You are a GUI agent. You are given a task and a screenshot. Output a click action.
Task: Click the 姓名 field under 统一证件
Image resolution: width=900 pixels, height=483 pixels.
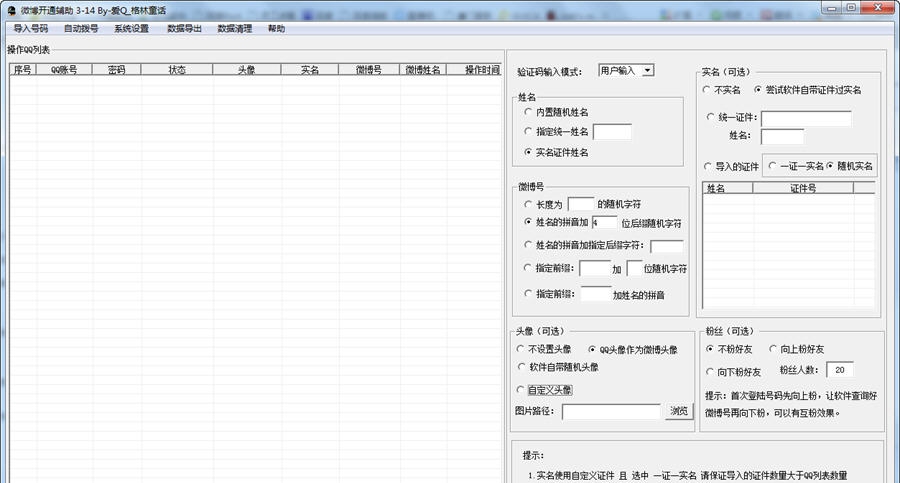782,136
